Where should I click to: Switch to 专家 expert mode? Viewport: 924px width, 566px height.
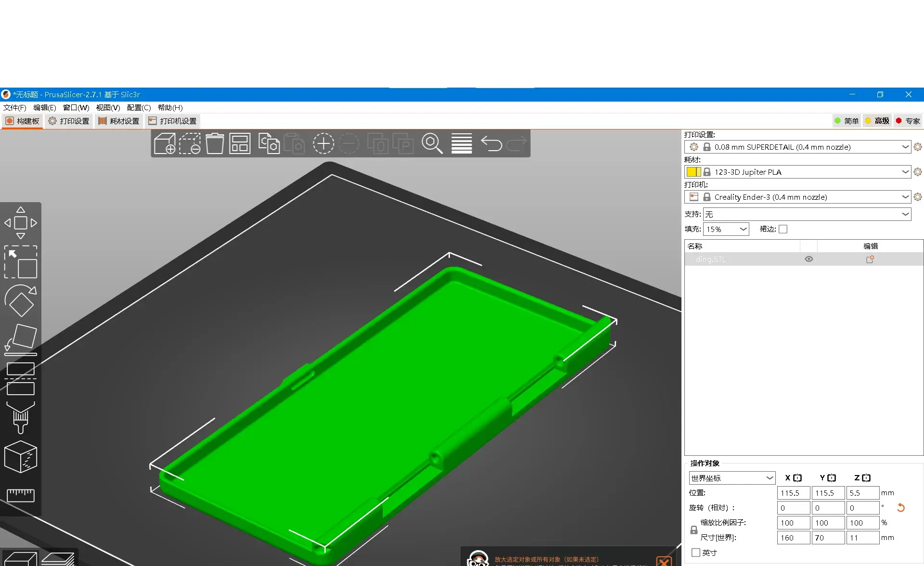pos(908,121)
